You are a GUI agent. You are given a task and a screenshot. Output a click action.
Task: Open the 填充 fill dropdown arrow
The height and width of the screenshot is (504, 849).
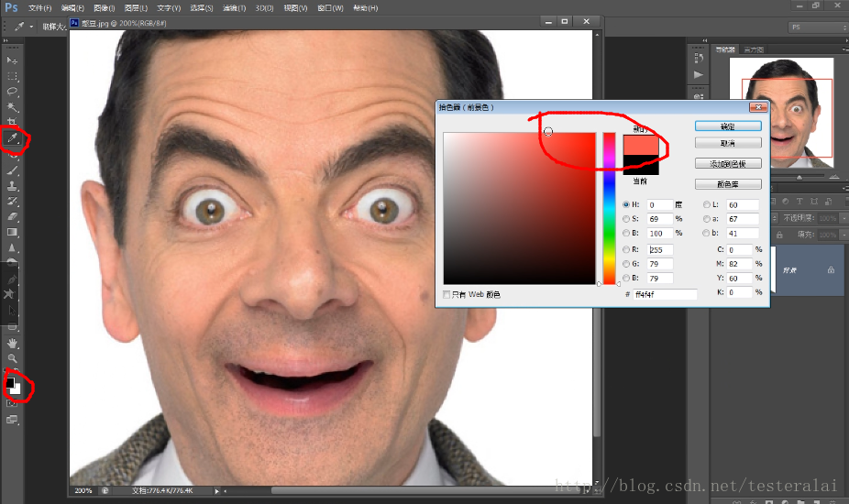(843, 235)
